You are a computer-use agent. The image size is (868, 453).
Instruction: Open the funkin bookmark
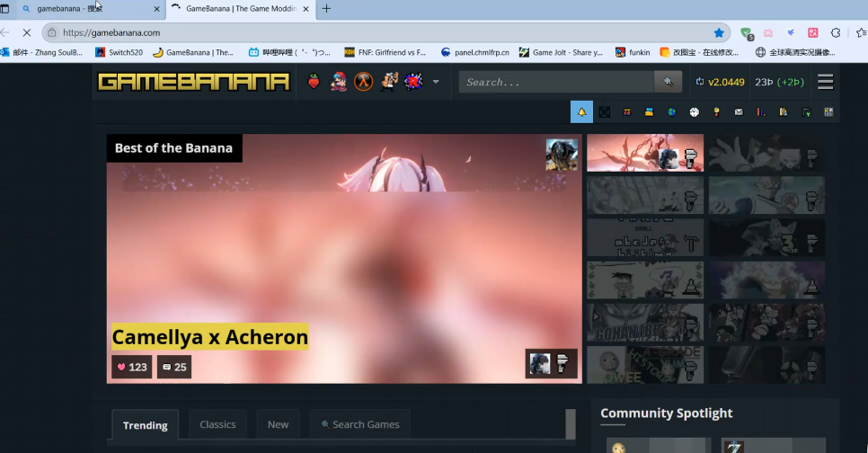pyautogui.click(x=633, y=52)
